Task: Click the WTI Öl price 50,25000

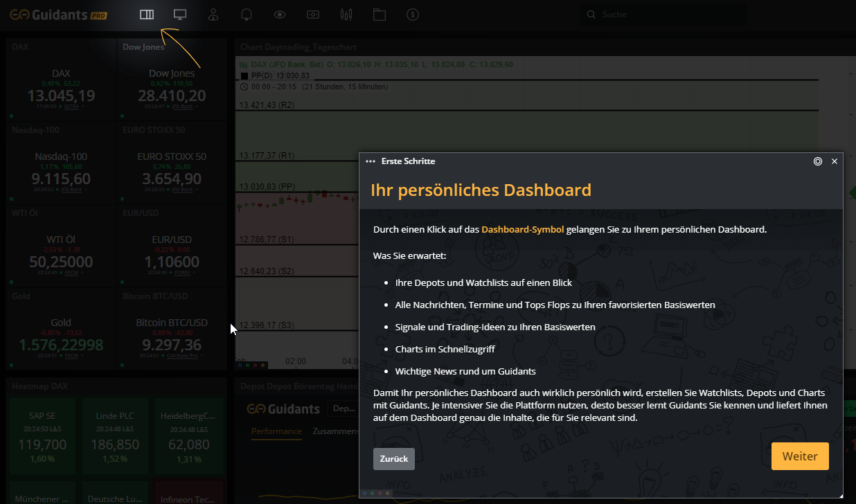Action: point(61,262)
